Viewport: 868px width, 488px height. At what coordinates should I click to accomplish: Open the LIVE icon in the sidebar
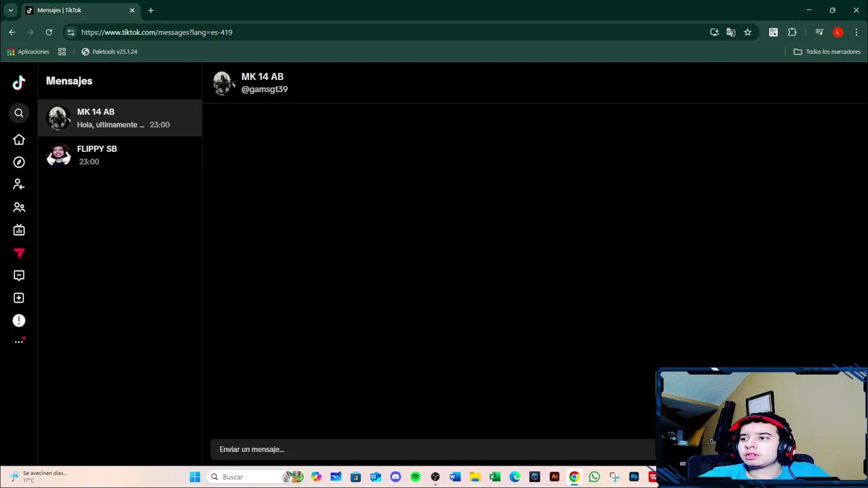pos(19,230)
